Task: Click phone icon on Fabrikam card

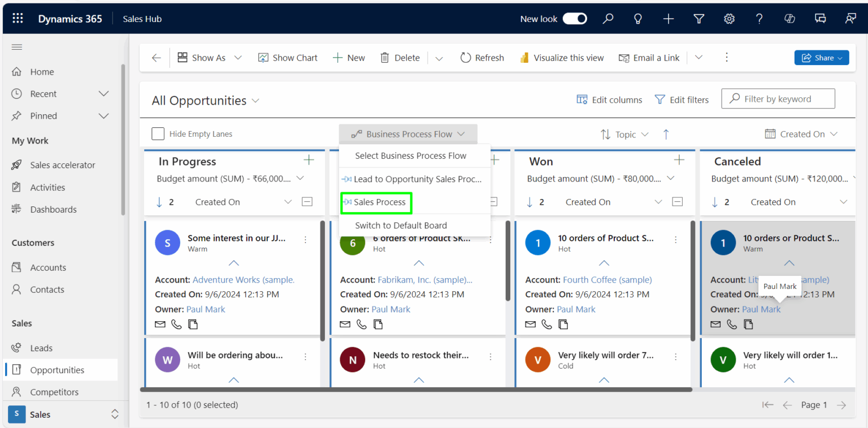Action: coord(362,325)
